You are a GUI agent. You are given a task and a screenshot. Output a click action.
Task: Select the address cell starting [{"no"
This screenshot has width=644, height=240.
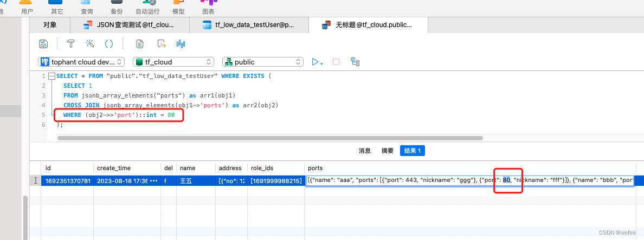(x=231, y=180)
